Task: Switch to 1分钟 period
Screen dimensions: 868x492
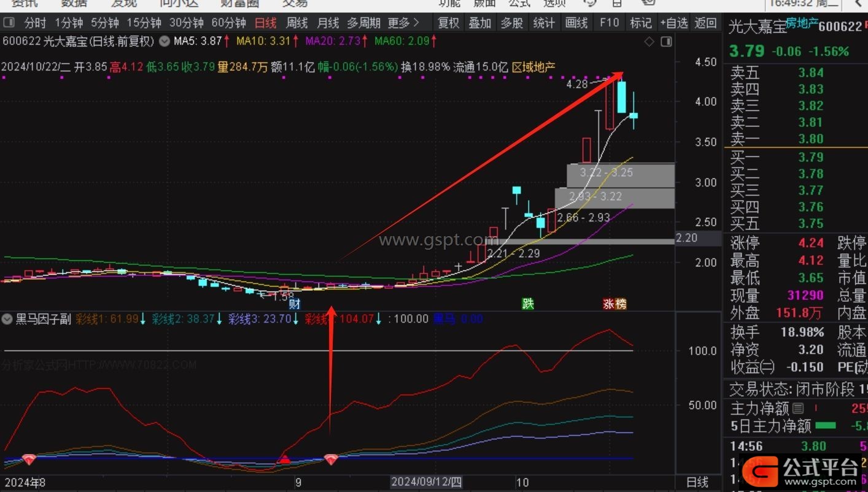Action: (69, 23)
